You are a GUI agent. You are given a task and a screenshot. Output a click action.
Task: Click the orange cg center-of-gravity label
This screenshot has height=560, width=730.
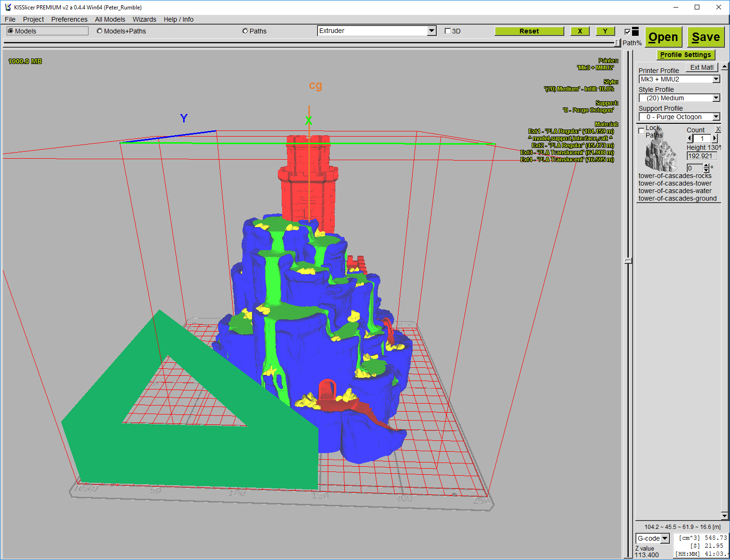[x=315, y=85]
